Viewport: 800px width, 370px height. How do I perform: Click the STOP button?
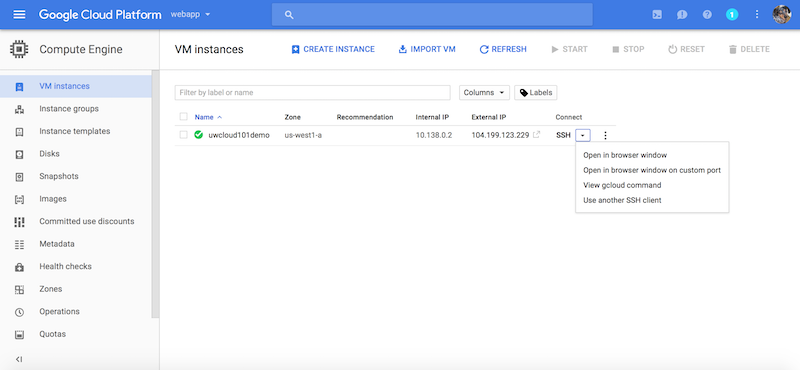pyautogui.click(x=628, y=50)
